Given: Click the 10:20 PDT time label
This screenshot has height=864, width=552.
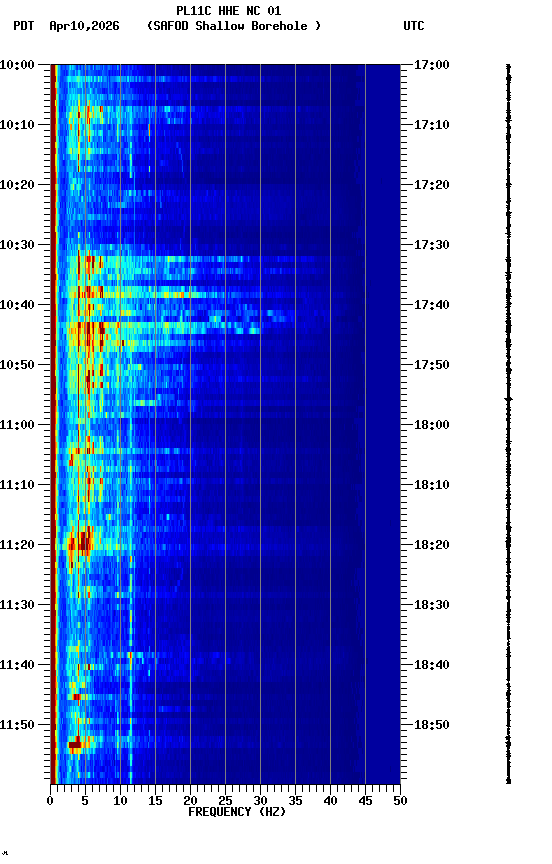Looking at the screenshot, I should point(17,185).
